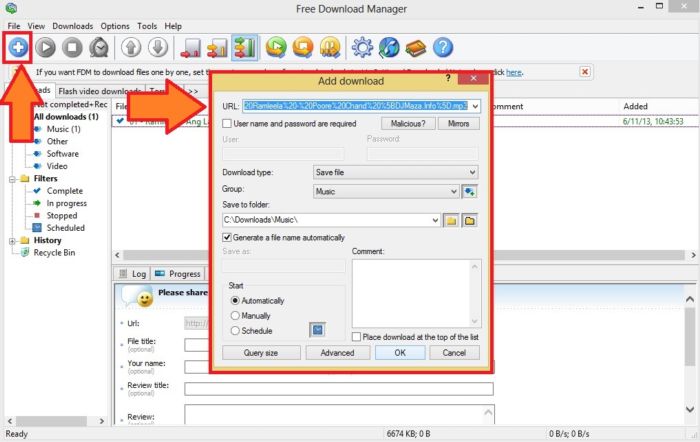The width and height of the screenshot is (700, 442).
Task: Click the Add download plus icon
Action: (x=18, y=47)
